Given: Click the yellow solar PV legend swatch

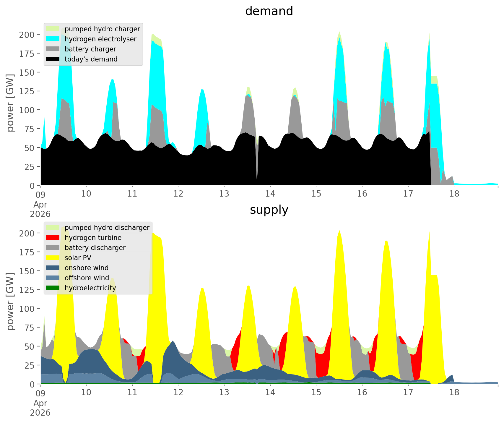Looking at the screenshot, I should 53,258.
